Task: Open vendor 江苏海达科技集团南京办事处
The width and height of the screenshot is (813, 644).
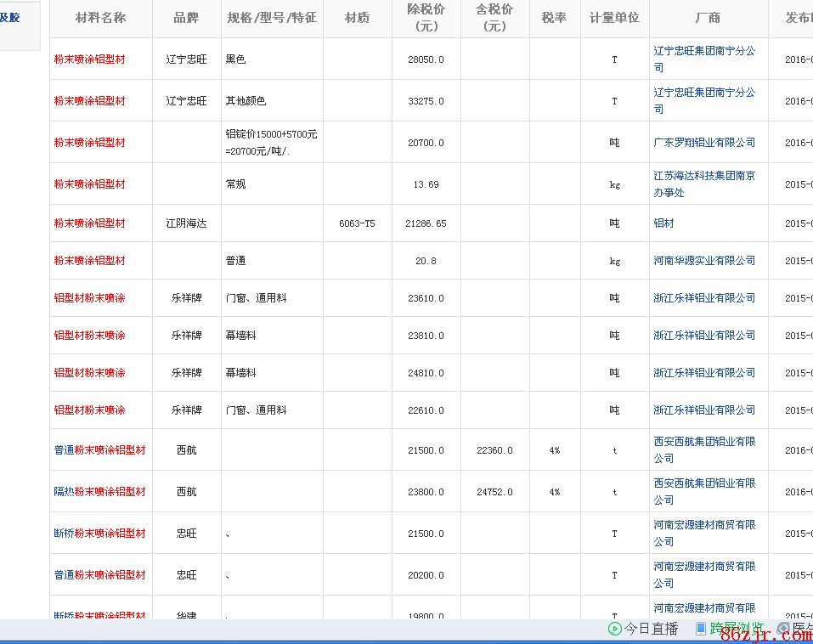Action: click(x=703, y=184)
